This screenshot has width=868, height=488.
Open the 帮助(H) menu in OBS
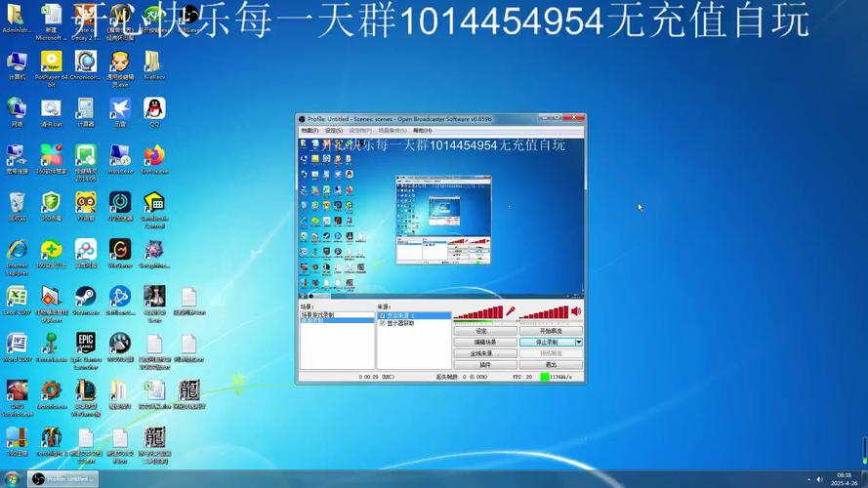point(422,130)
